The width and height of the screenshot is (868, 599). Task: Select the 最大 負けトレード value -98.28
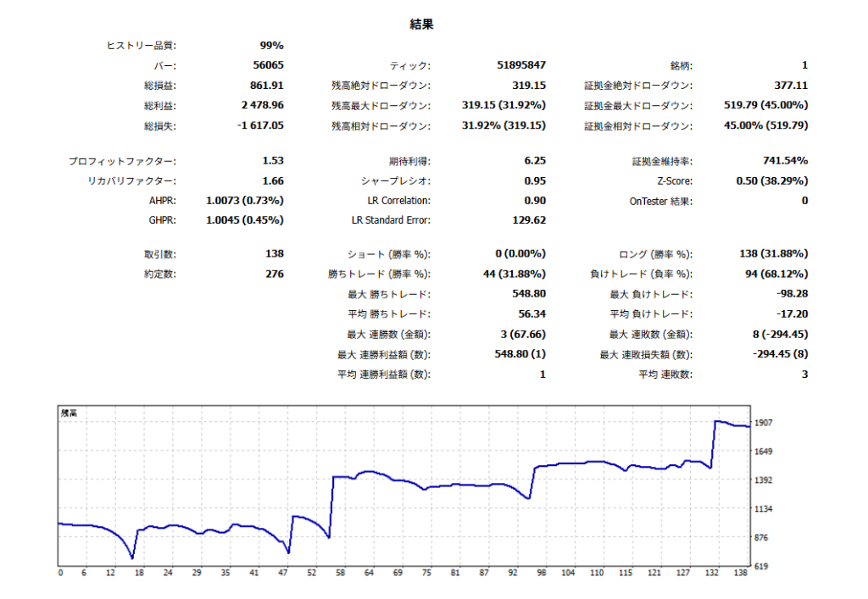[790, 294]
